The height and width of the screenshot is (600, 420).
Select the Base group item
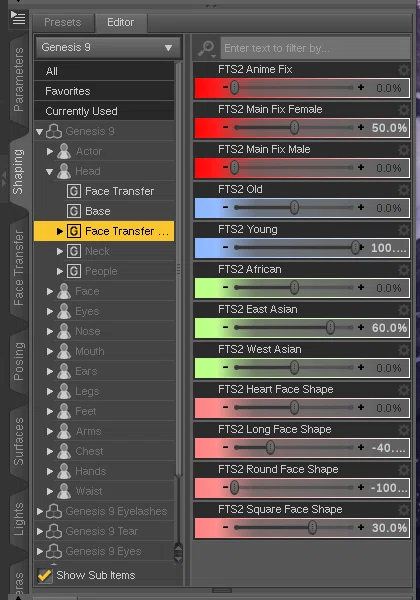(98, 211)
